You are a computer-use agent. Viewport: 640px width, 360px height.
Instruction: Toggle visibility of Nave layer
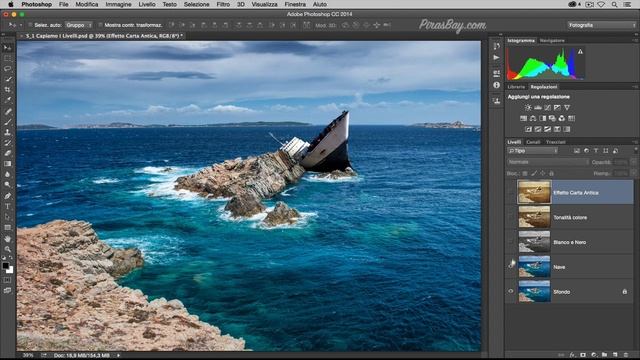tap(511, 267)
